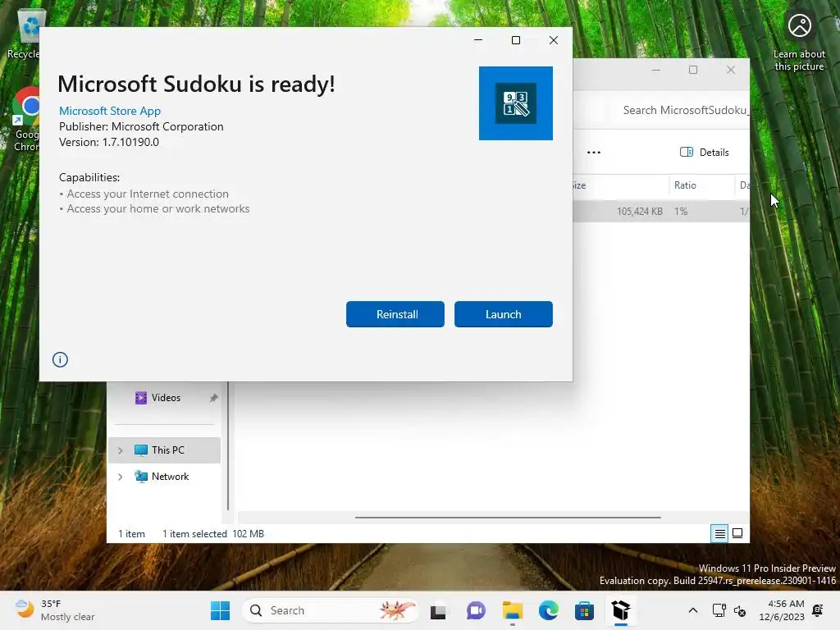Open the Windows Start menu
The height and width of the screenshot is (630, 840).
point(220,610)
